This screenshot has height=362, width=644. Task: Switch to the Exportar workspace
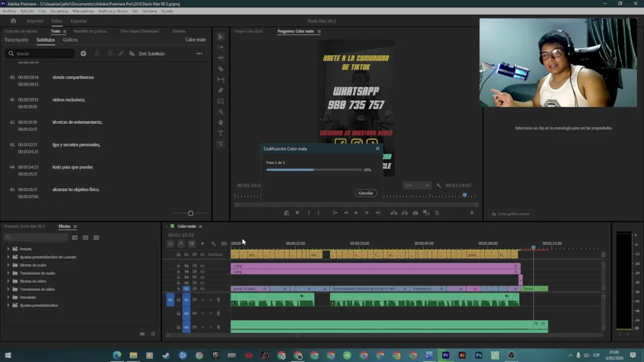tap(78, 21)
